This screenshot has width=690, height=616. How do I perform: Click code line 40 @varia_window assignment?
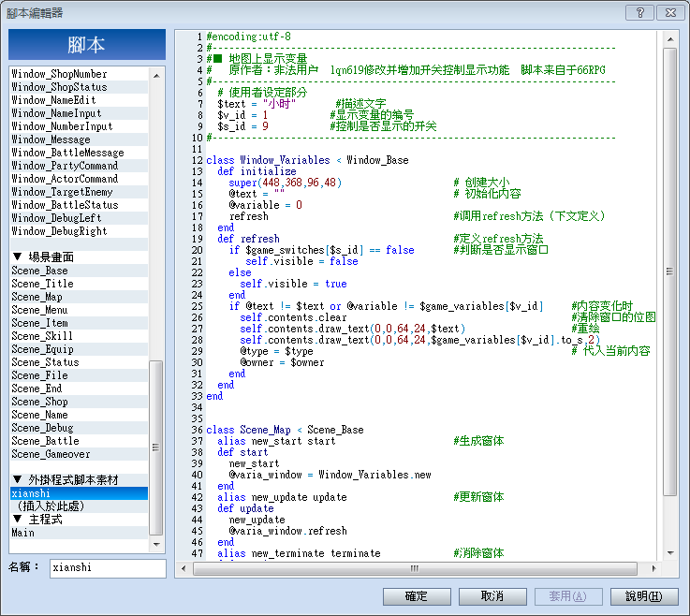pyautogui.click(x=330, y=475)
